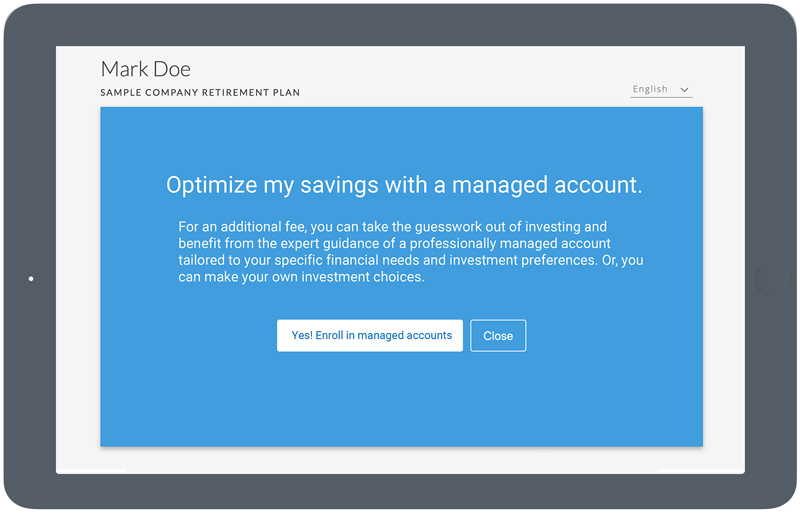Tap the tablet's front camera dot
Image resolution: width=800 pixels, height=517 pixels.
tap(31, 279)
